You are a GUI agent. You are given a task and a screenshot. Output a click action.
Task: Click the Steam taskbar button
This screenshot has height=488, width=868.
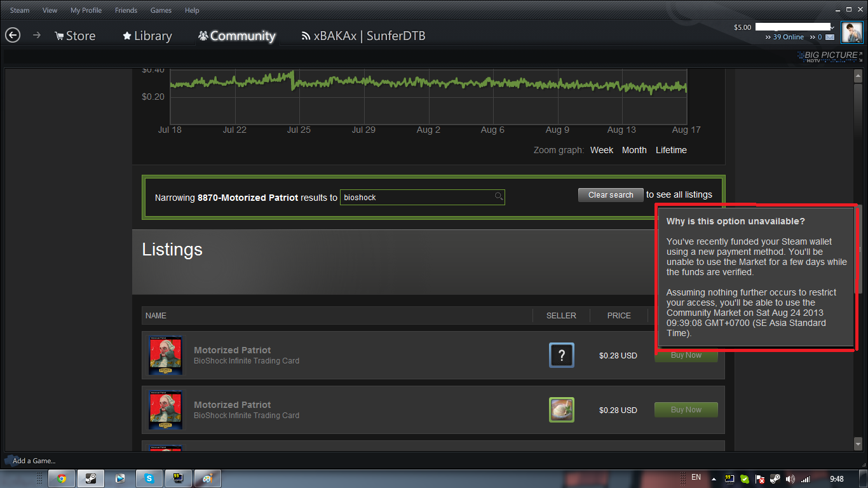[91, 478]
